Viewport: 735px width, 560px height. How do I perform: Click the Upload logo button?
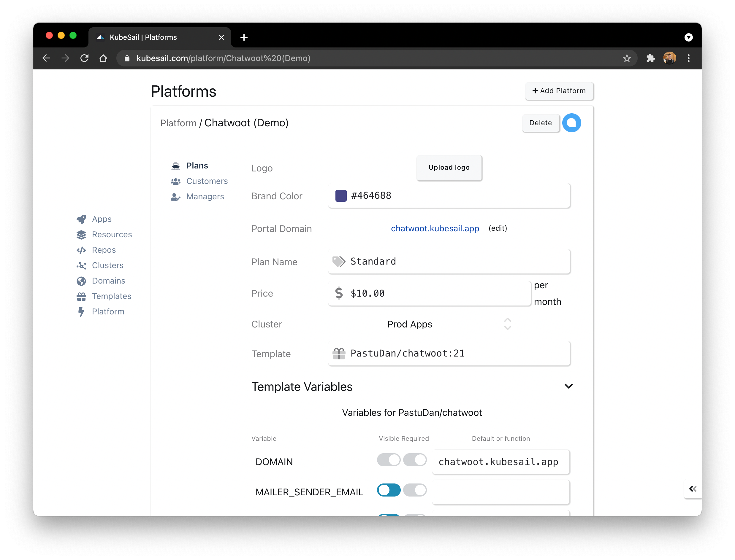449,167
